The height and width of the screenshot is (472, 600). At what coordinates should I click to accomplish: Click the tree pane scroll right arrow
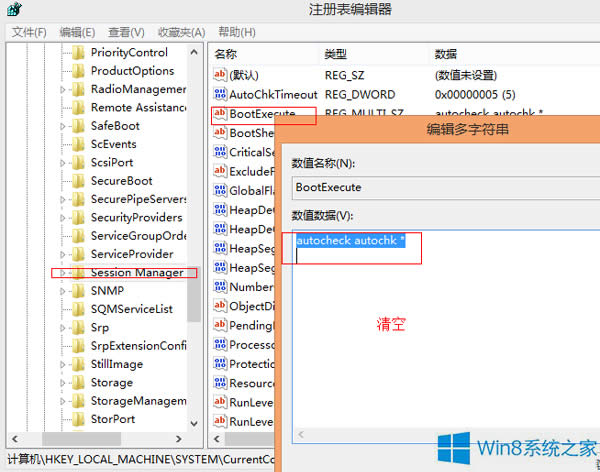coord(179,439)
